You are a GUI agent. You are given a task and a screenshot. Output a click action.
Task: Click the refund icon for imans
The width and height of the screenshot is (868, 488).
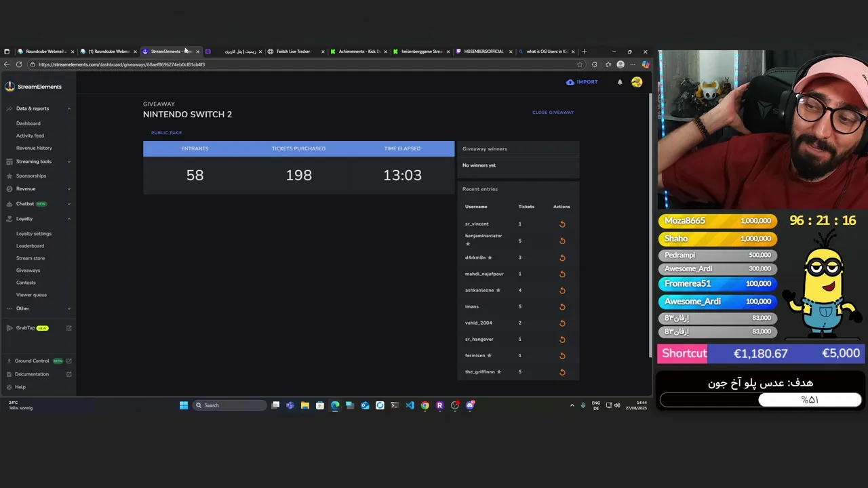tap(562, 306)
